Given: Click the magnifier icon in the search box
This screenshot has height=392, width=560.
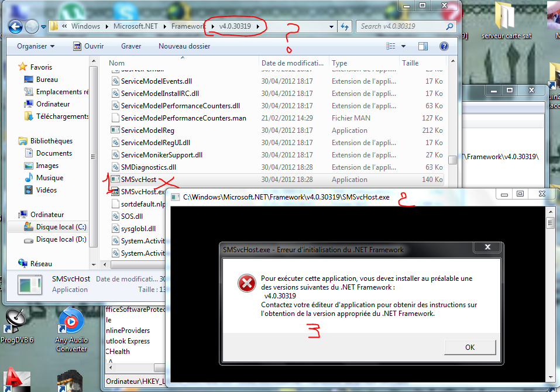Looking at the screenshot, I should [449, 26].
